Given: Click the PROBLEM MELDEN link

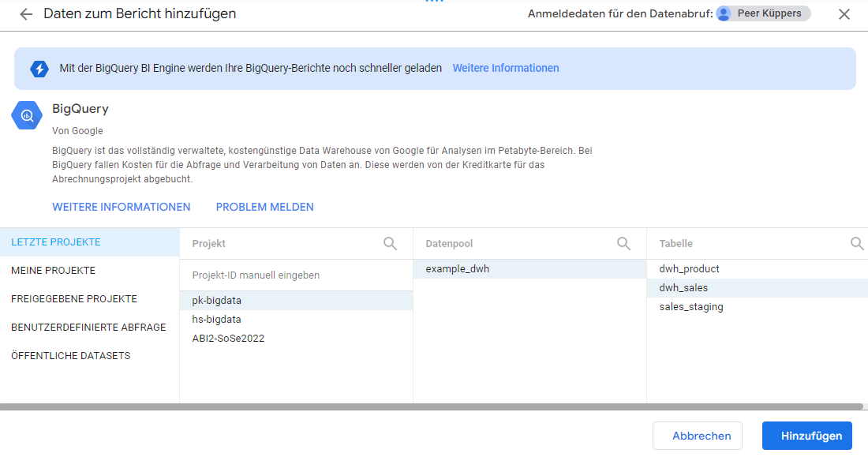Looking at the screenshot, I should pyautogui.click(x=264, y=207).
